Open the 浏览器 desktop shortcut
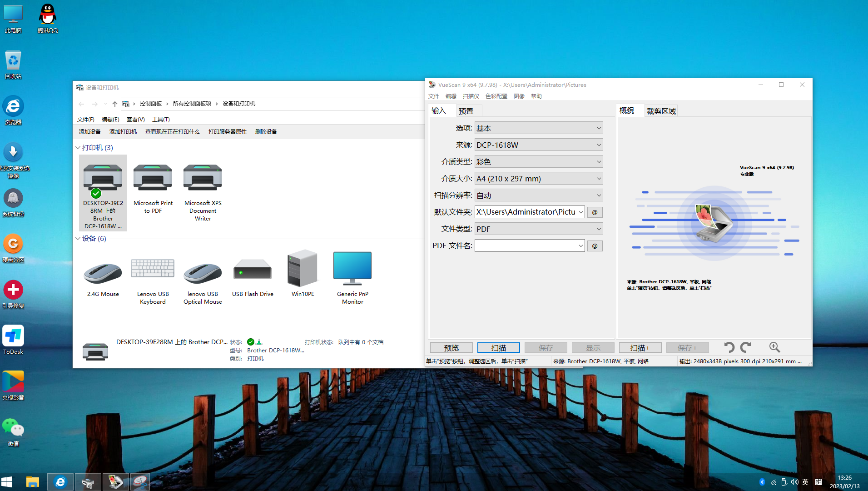 (13, 110)
